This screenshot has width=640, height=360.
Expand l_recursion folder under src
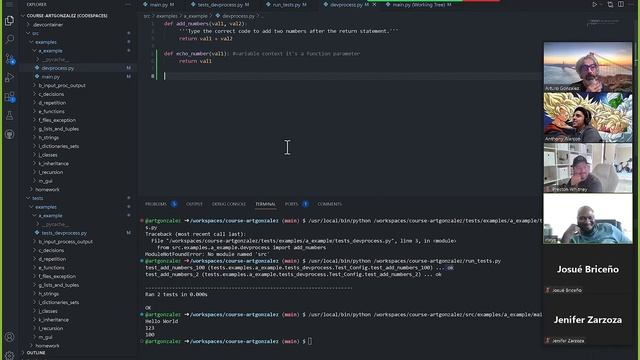coord(51,172)
